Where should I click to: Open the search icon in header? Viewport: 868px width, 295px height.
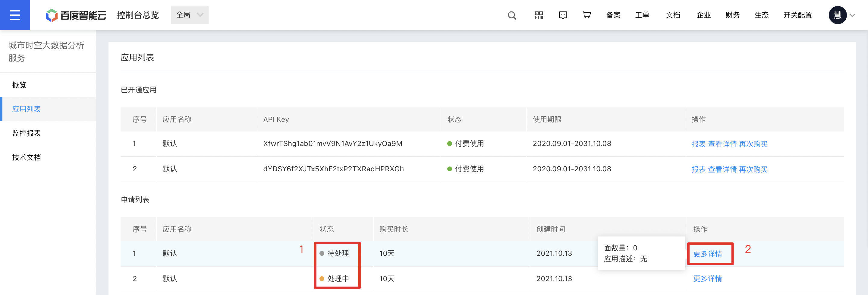[x=512, y=15]
